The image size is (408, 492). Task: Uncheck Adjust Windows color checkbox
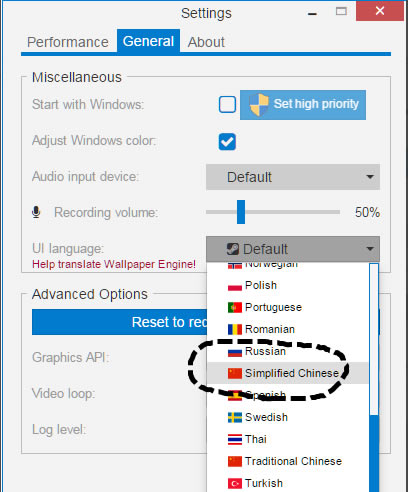(x=227, y=142)
